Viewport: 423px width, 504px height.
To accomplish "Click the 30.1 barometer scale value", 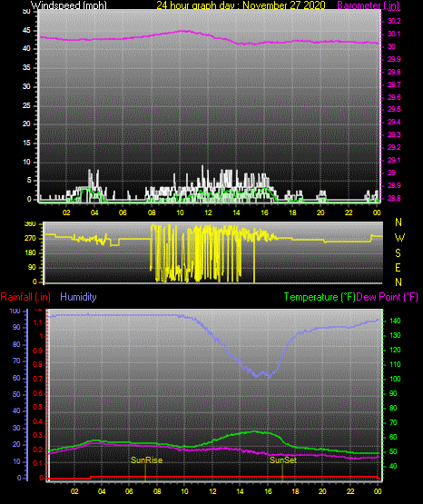I will 394,34.
